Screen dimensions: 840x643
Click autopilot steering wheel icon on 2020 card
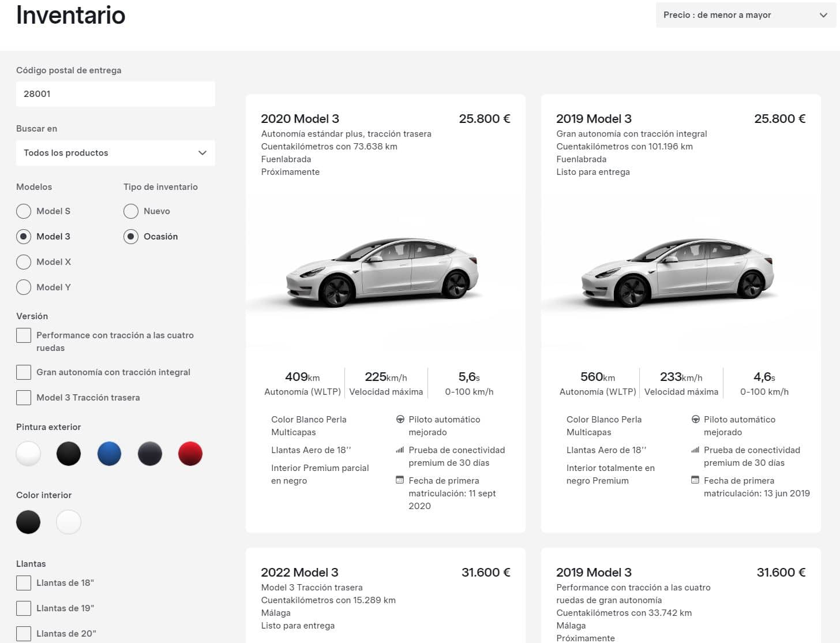(x=400, y=420)
